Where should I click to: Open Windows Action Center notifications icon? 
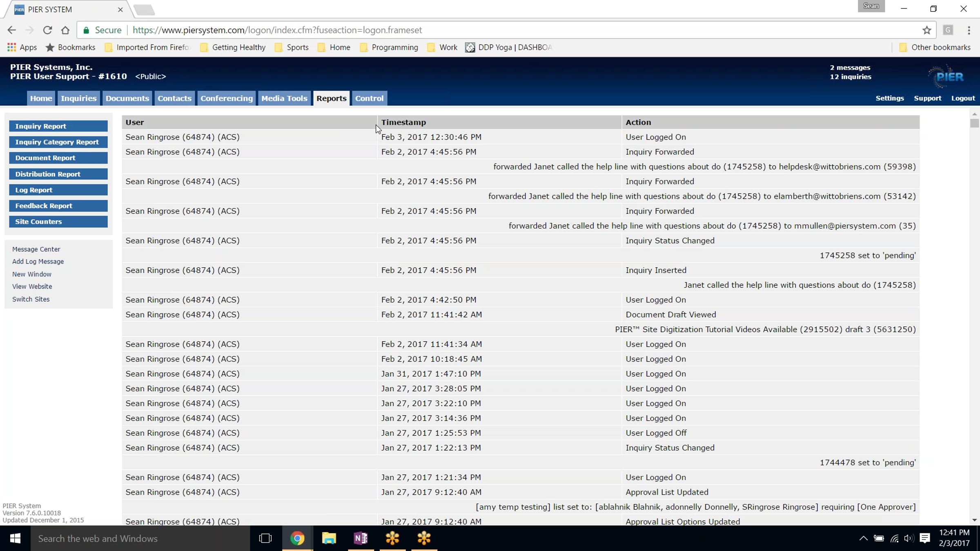click(x=925, y=538)
